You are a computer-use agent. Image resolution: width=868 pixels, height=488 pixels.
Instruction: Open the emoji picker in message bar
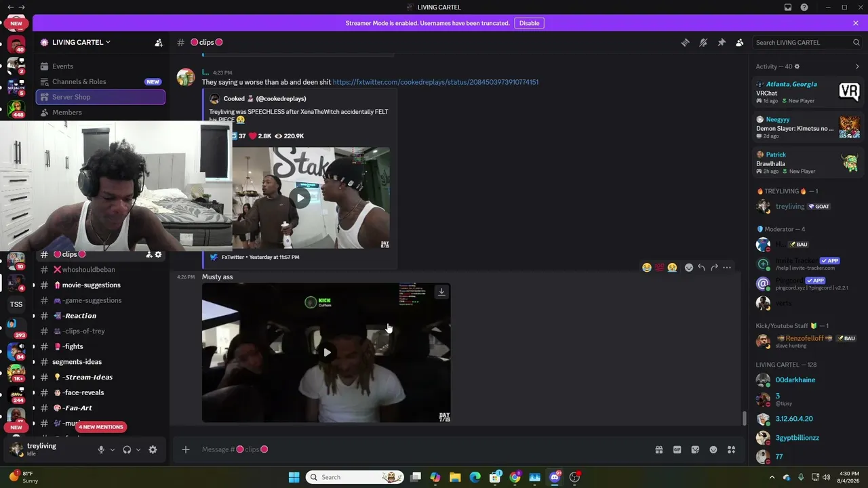713,449
